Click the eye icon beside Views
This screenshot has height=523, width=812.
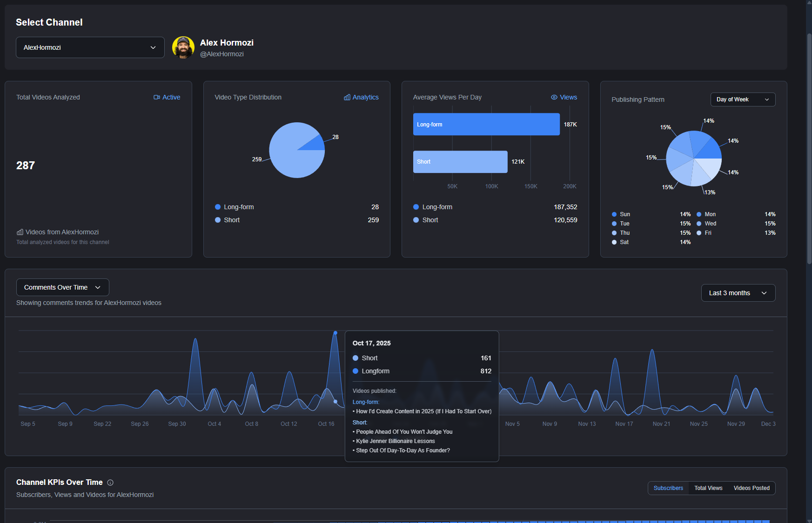click(x=554, y=97)
